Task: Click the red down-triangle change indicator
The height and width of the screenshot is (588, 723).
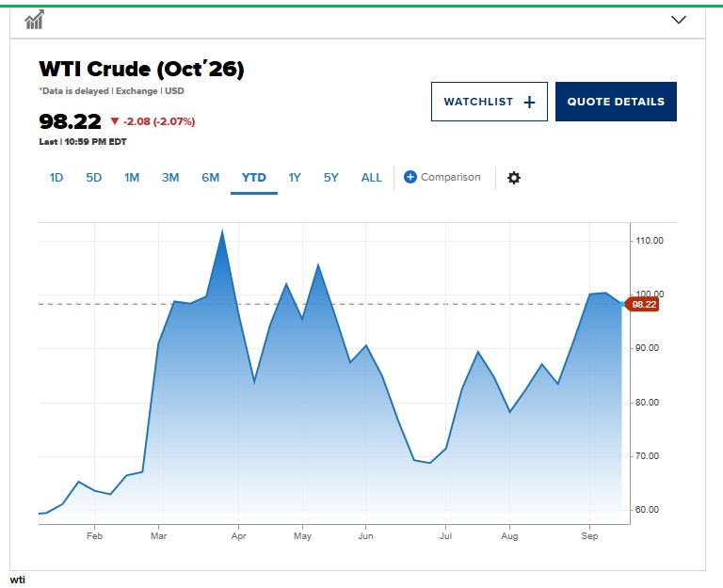Action: (115, 121)
